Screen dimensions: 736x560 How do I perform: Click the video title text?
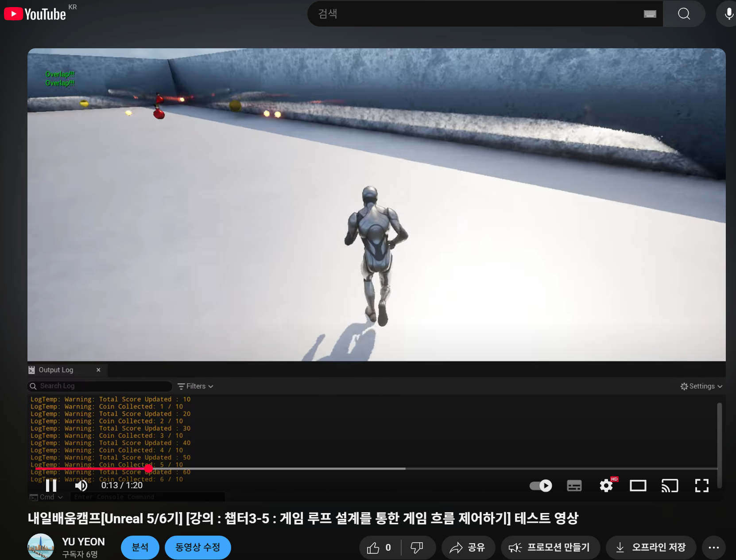tap(303, 518)
